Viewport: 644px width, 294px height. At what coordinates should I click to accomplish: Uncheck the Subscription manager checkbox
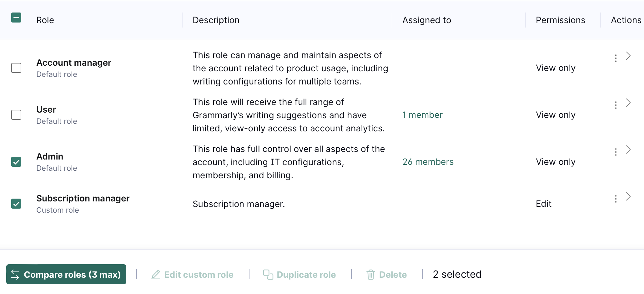pos(16,204)
